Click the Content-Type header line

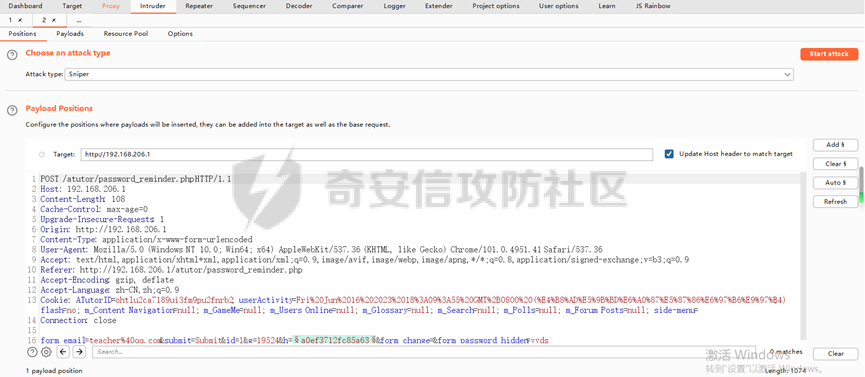[x=146, y=240]
